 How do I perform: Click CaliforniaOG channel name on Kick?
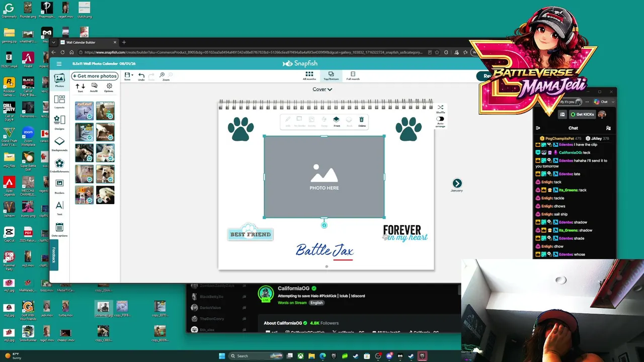(293, 288)
